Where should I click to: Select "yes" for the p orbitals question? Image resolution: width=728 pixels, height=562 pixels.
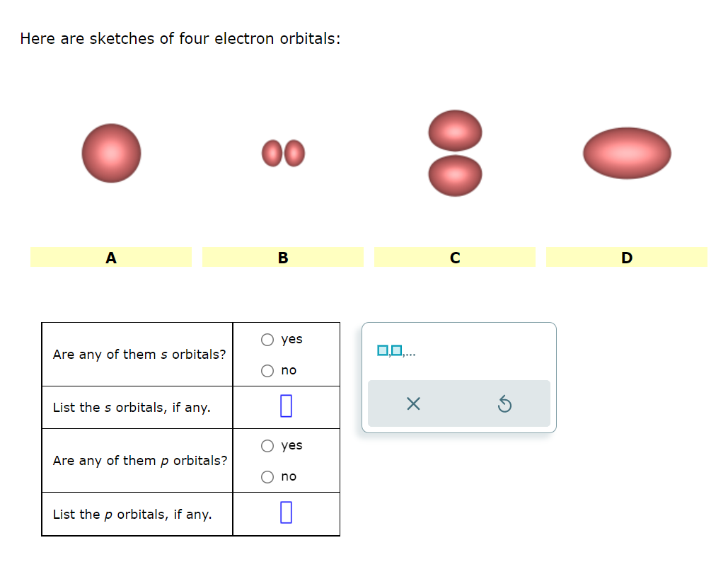coord(267,445)
